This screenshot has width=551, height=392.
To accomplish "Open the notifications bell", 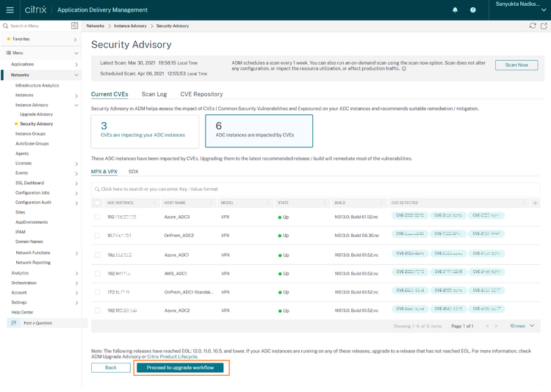I will tap(455, 10).
